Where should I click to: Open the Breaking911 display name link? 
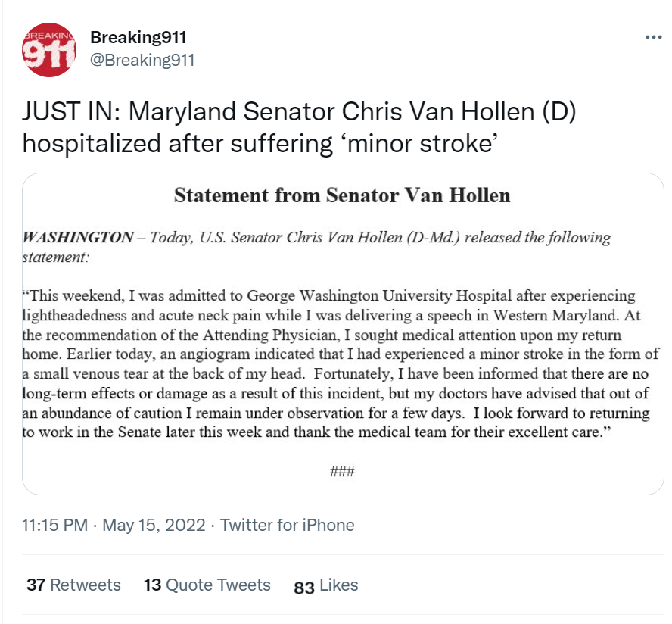point(138,38)
